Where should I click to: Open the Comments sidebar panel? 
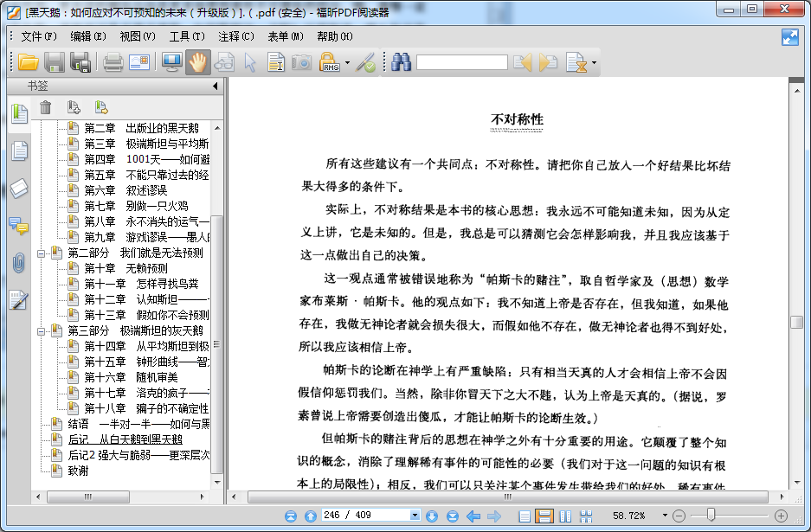coord(19,226)
